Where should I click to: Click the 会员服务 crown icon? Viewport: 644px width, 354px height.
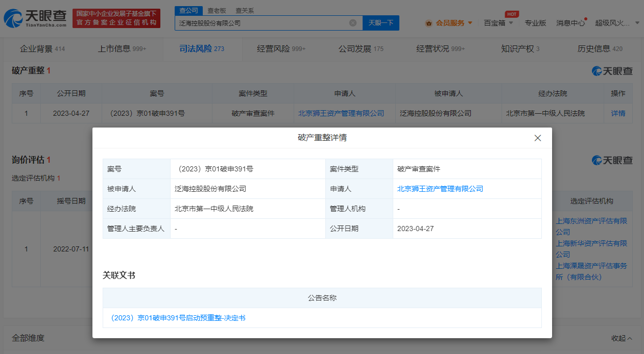(428, 23)
